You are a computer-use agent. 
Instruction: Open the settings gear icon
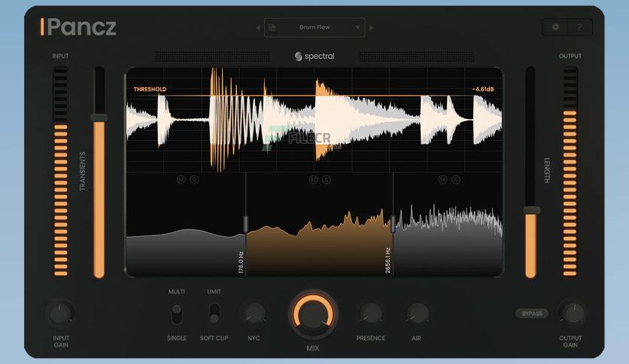click(x=555, y=27)
